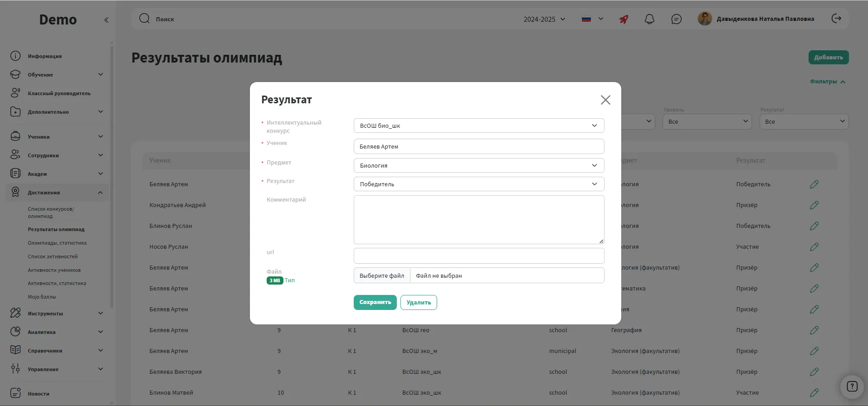Edit Кондратьев Андрей row with pencil icon
868x406 pixels.
pos(814,205)
